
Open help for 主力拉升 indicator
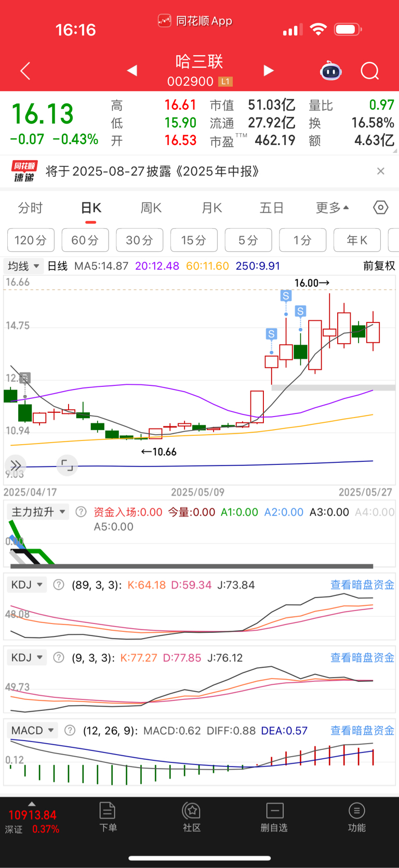click(81, 512)
